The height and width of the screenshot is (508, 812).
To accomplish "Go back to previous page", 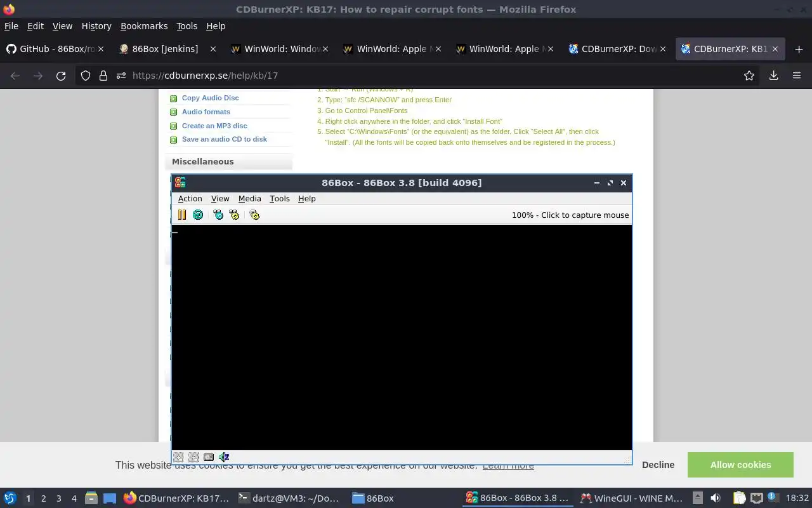I will pos(15,76).
